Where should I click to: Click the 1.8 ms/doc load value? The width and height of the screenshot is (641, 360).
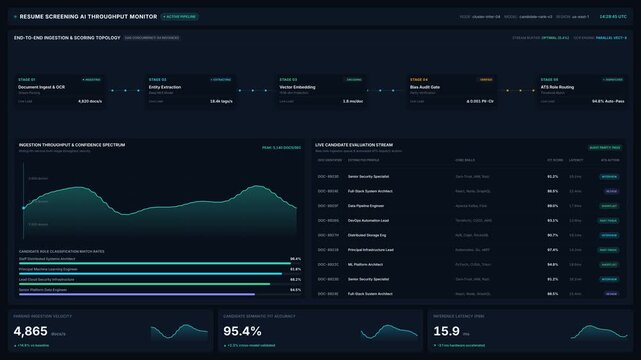pos(353,101)
